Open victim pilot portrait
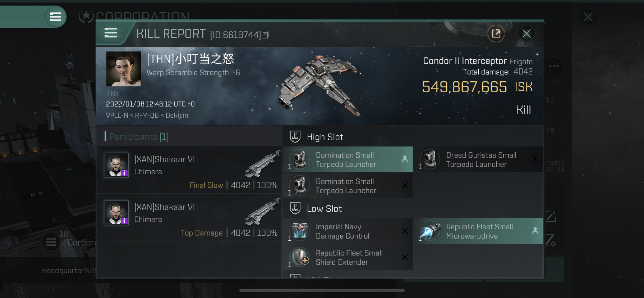The width and height of the screenshot is (644, 298). (124, 69)
